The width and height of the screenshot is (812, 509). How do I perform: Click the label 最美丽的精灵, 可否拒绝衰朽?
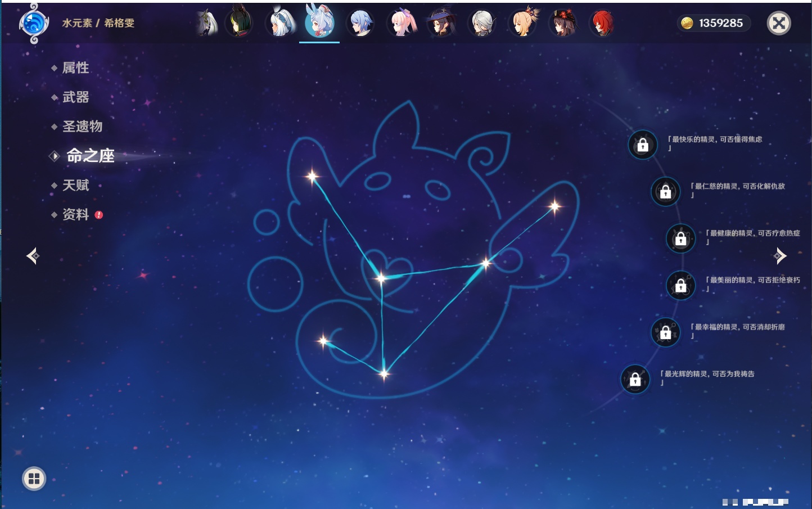[753, 283]
